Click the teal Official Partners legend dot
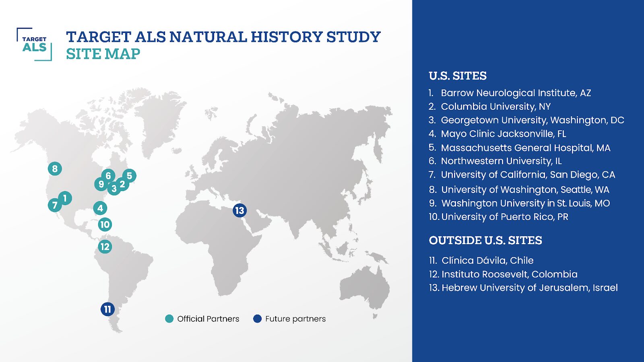644x362 pixels. point(169,319)
